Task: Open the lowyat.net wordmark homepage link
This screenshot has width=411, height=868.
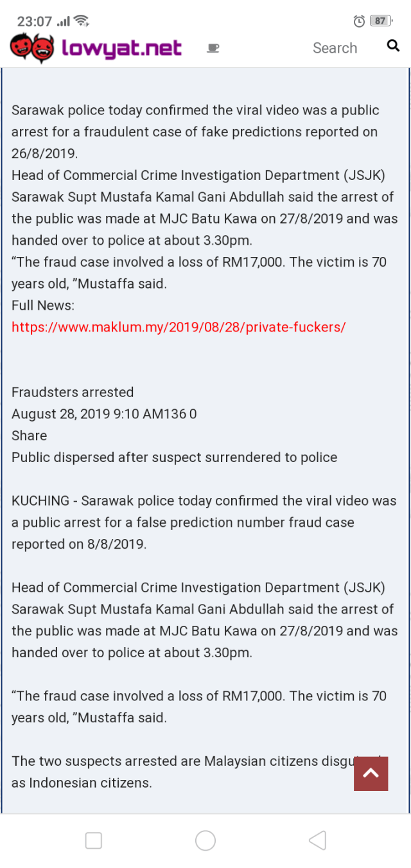Action: pos(122,48)
